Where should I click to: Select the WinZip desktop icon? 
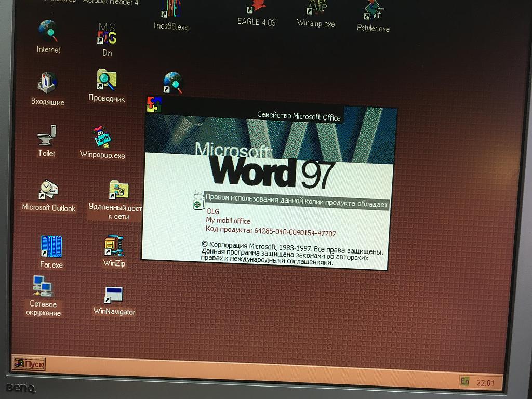(114, 246)
